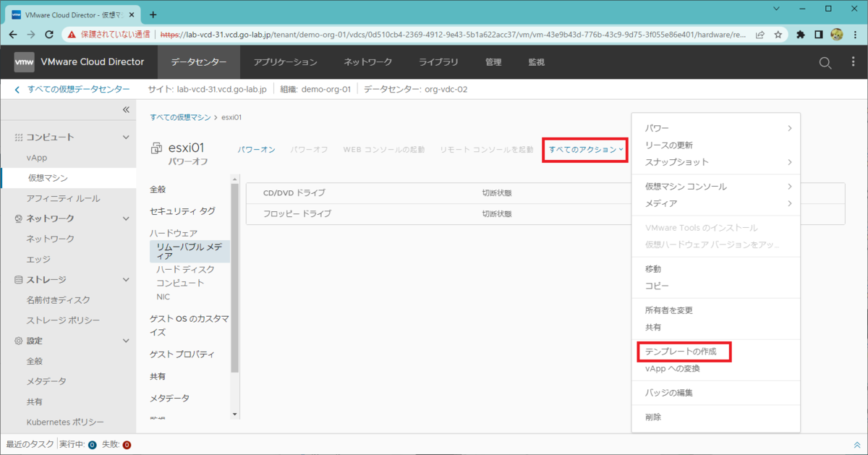Open ストレージ ポリシー in sidebar
This screenshot has width=868, height=455.
(x=63, y=320)
